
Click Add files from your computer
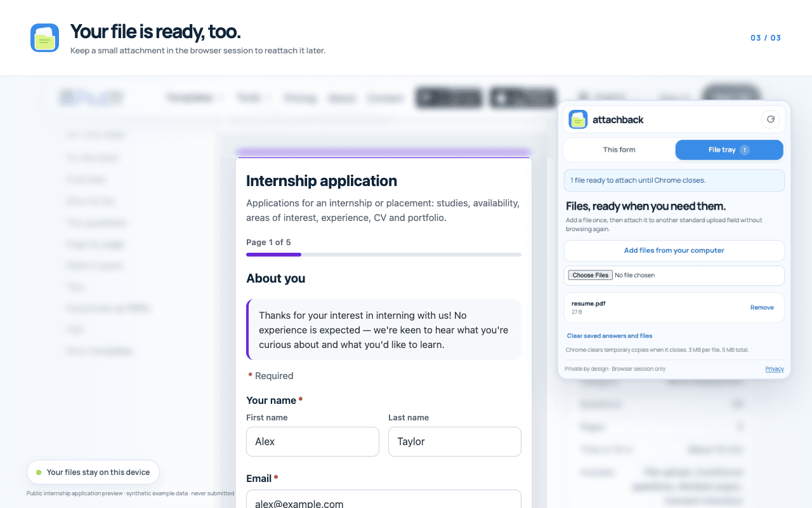click(x=674, y=250)
